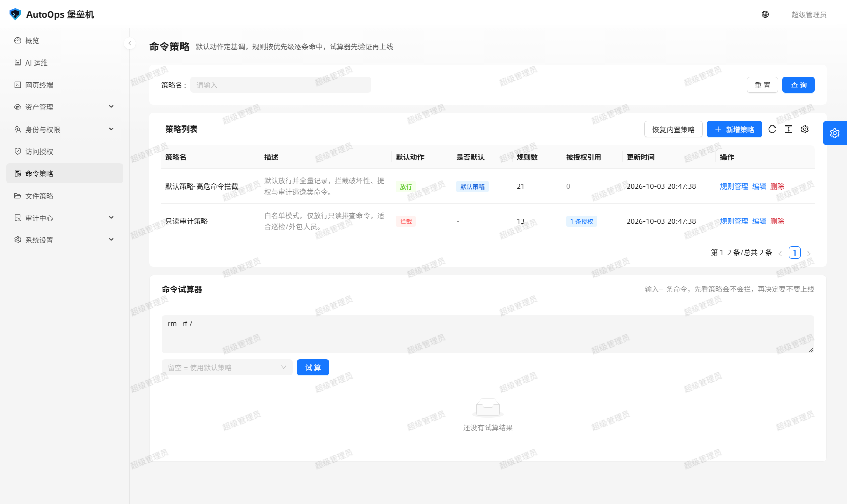Open table density settings icon

click(789, 129)
